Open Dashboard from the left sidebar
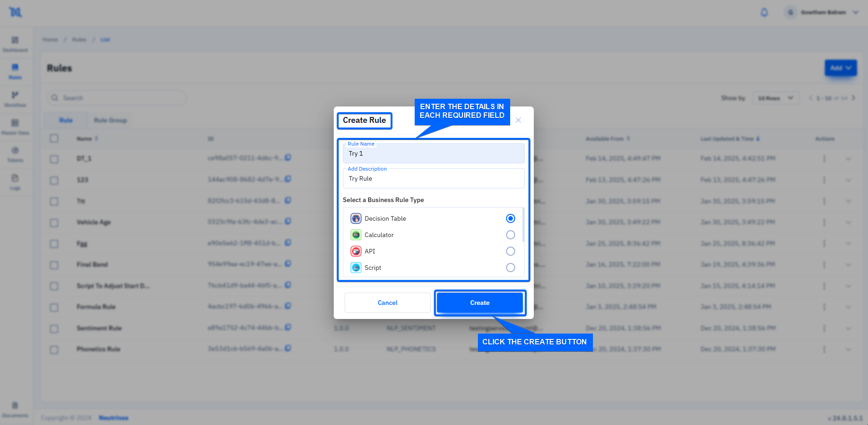 click(15, 44)
